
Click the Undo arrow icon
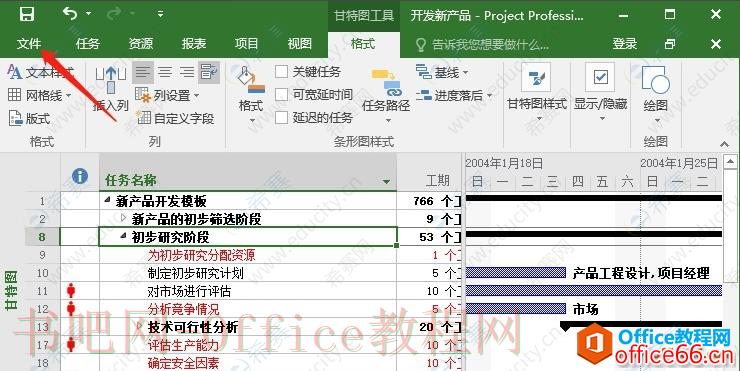pos(70,14)
